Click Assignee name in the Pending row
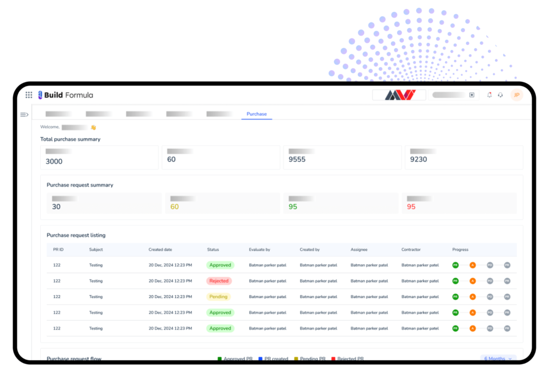This screenshot has width=550, height=392. pos(370,296)
